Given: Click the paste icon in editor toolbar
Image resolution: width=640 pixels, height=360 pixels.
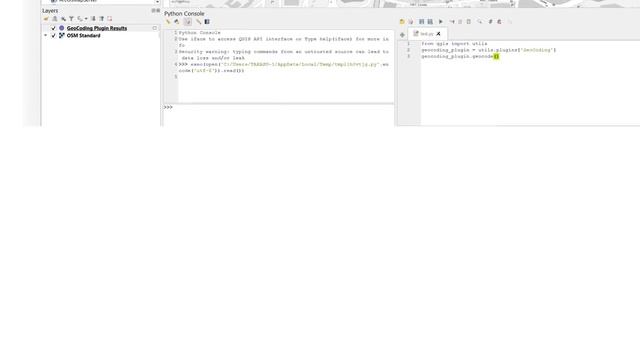Looking at the screenshot, I should [x=469, y=22].
